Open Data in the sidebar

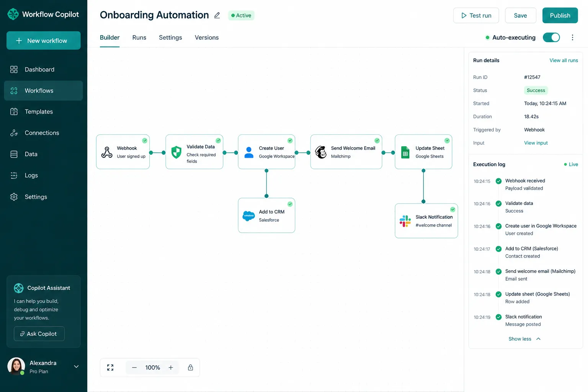[x=43, y=154]
